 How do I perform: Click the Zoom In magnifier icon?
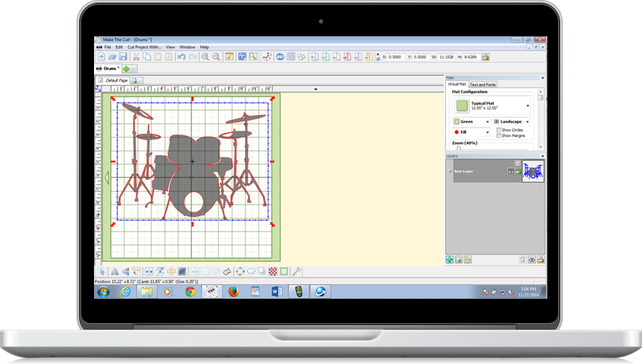pos(206,57)
